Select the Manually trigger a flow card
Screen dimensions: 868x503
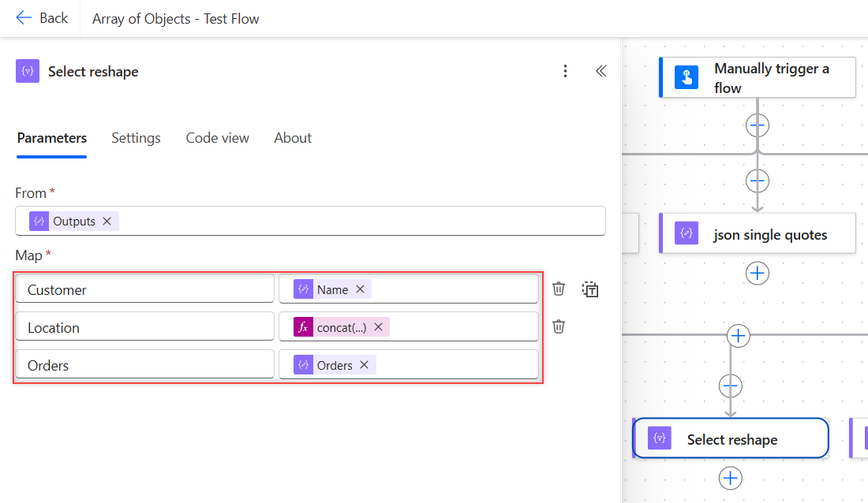click(758, 77)
